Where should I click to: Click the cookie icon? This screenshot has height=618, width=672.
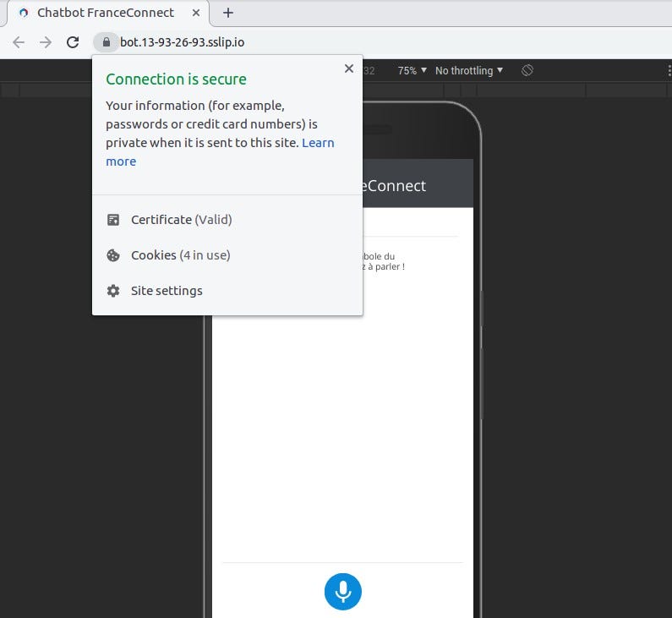[113, 255]
